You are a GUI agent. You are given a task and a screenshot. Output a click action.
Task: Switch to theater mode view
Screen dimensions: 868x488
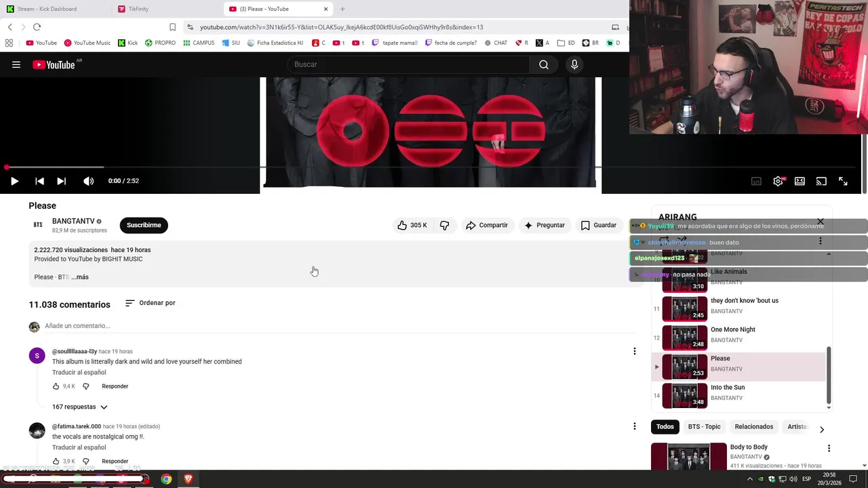pyautogui.click(x=800, y=181)
